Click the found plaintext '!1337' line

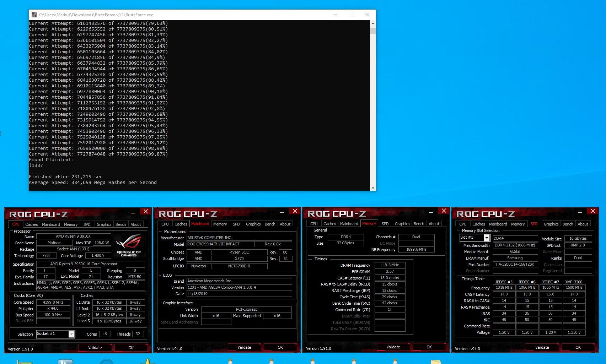[36, 165]
